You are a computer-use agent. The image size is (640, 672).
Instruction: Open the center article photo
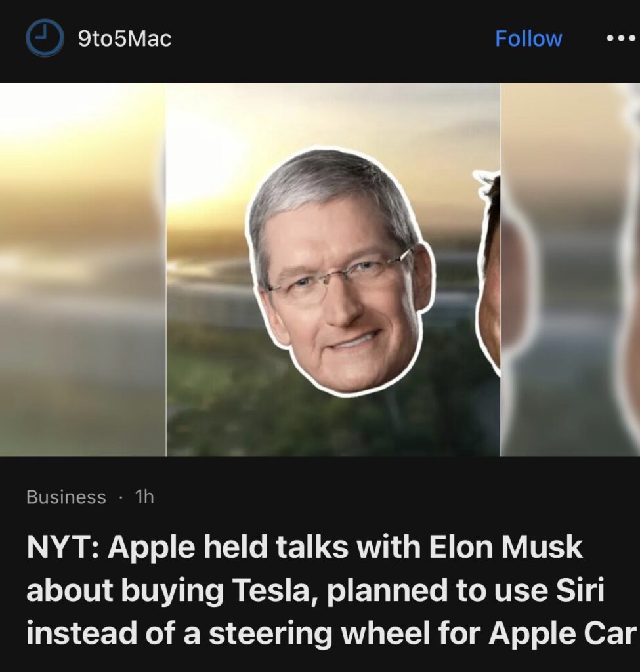point(333,270)
